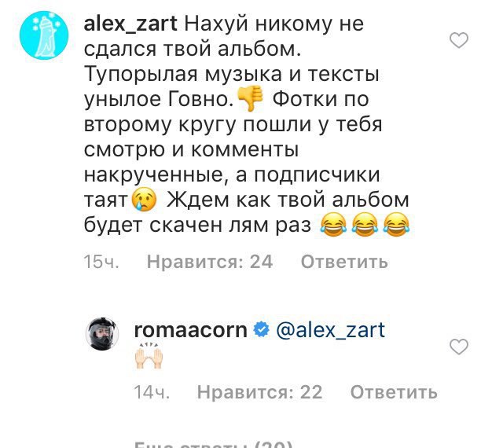This screenshot has width=503, height=448.
Task: Click the 14ч. timestamp
Action: tap(152, 392)
